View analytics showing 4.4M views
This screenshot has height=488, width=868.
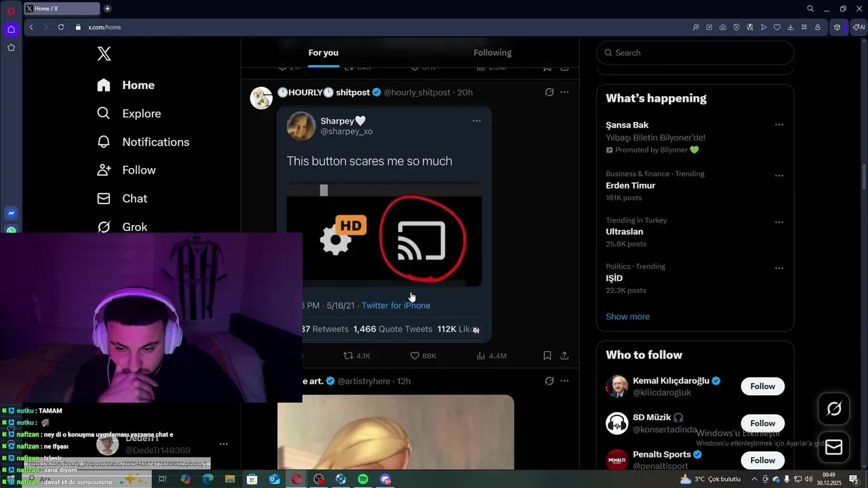coord(492,356)
